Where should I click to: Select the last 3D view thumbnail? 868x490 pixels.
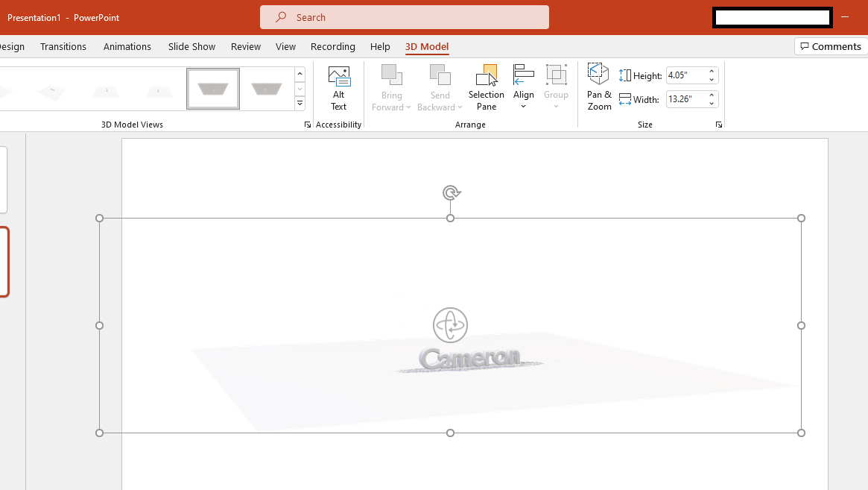click(x=266, y=89)
